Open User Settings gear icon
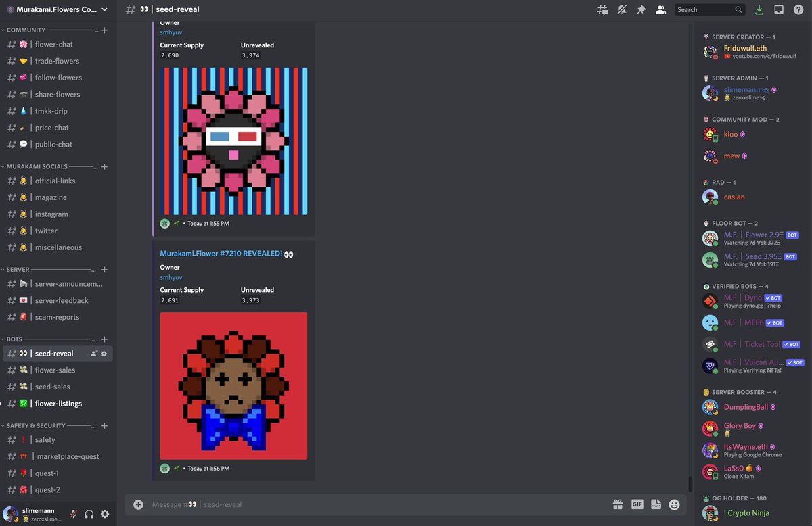812x526 pixels. point(105,514)
